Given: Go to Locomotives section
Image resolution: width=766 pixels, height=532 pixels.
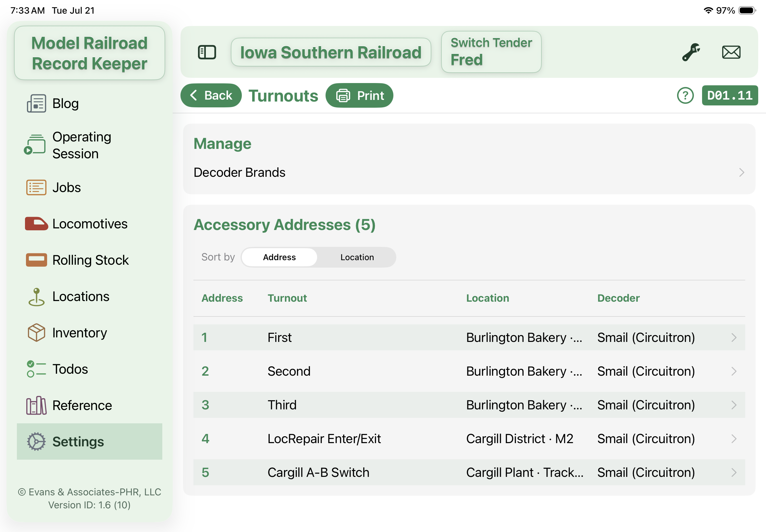Looking at the screenshot, I should (90, 224).
